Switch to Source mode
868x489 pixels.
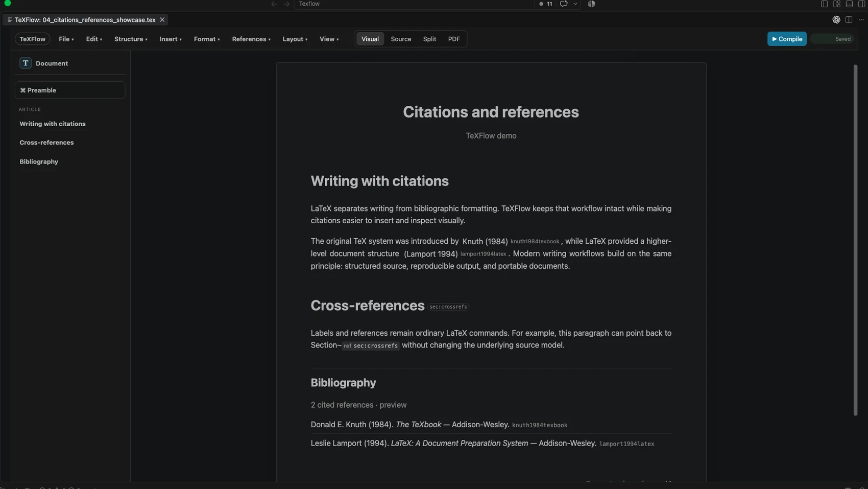401,39
